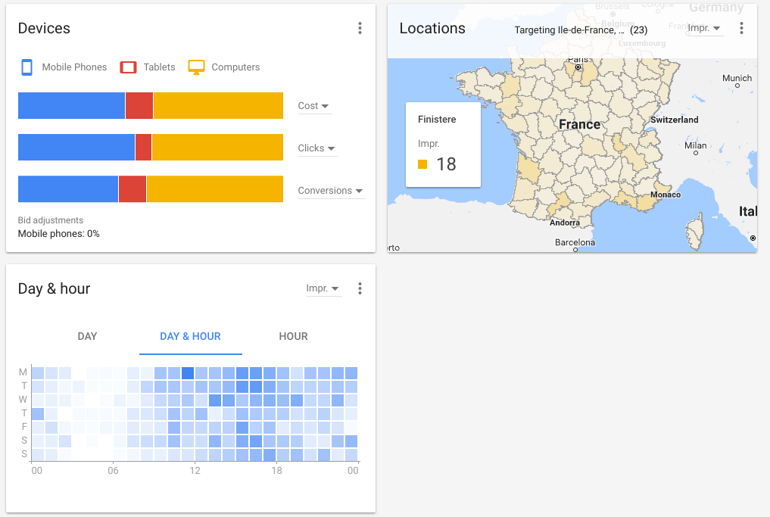Click the orange square in Finistere tooltip
Image resolution: width=770 pixels, height=517 pixels.
tap(423, 165)
